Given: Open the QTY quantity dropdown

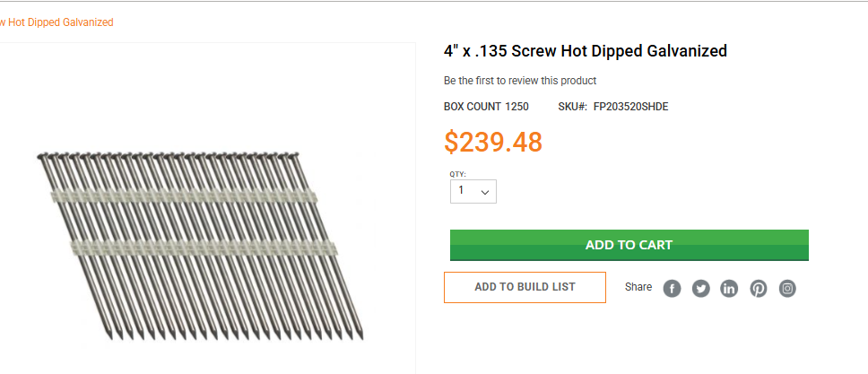Looking at the screenshot, I should pyautogui.click(x=473, y=191).
